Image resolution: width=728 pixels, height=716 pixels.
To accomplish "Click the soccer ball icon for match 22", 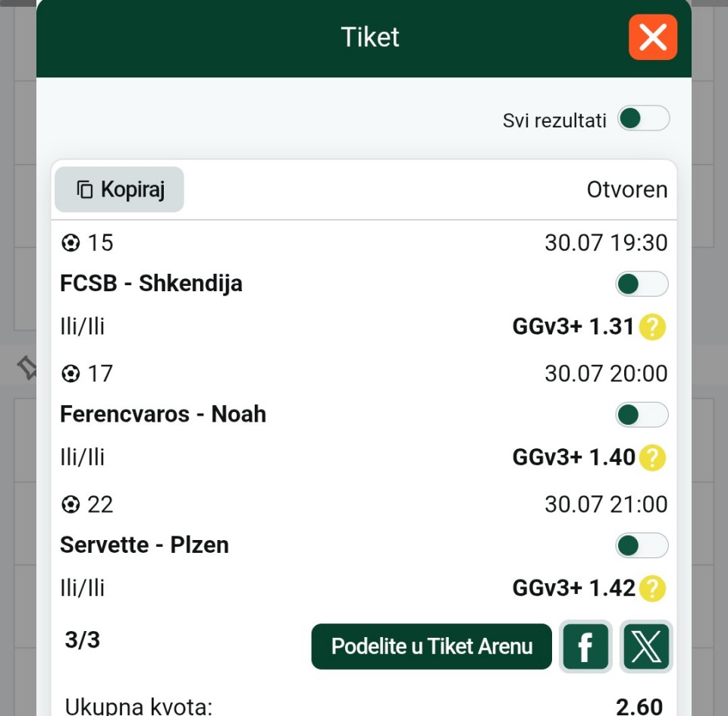I will 71,504.
